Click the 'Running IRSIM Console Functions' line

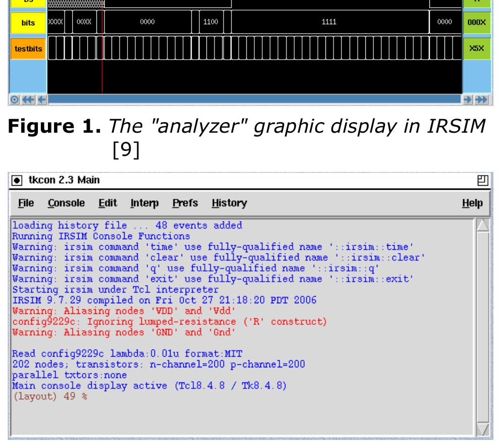101,236
